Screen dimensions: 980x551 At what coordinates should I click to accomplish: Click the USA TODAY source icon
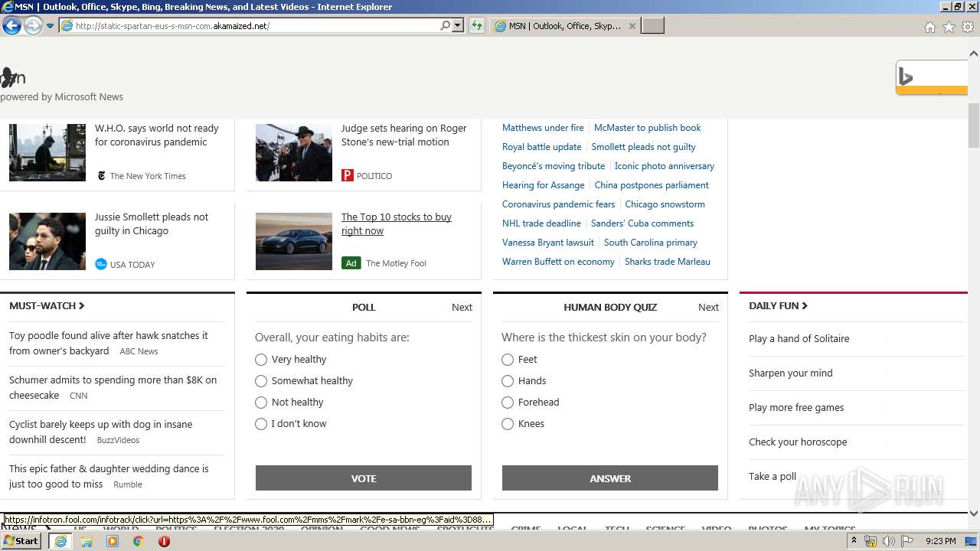click(101, 264)
